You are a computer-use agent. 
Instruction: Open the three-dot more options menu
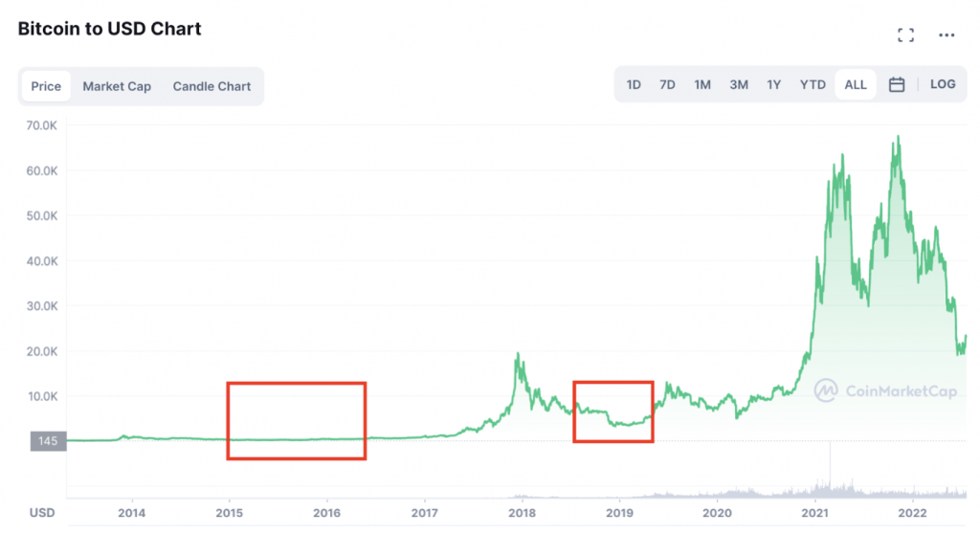pos(947,35)
